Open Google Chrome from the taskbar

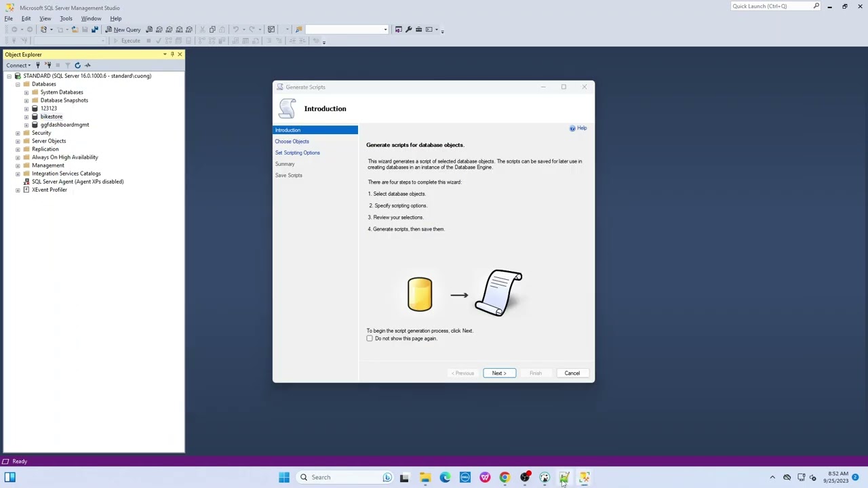[x=505, y=477]
